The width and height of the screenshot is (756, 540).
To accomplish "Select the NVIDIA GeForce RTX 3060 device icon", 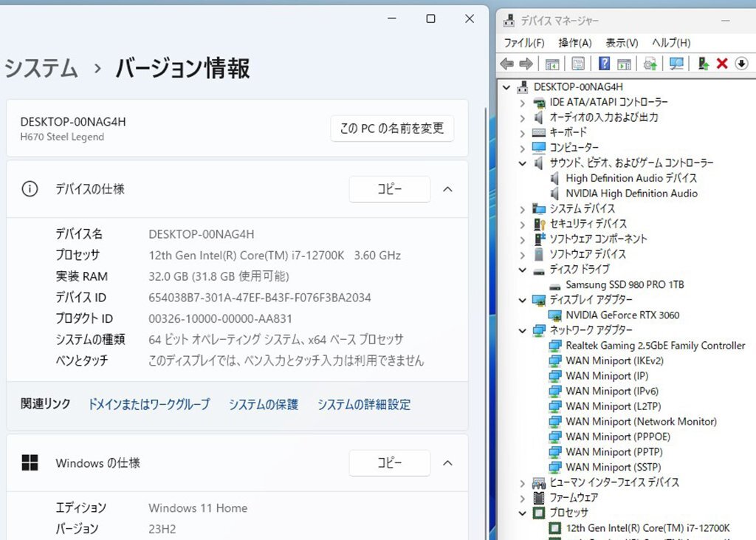I will (x=555, y=315).
